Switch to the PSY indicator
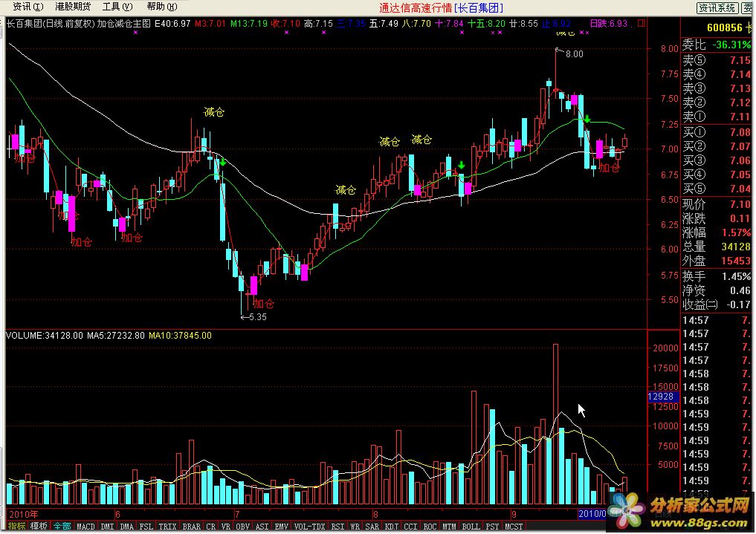The image size is (756, 534). point(492,527)
